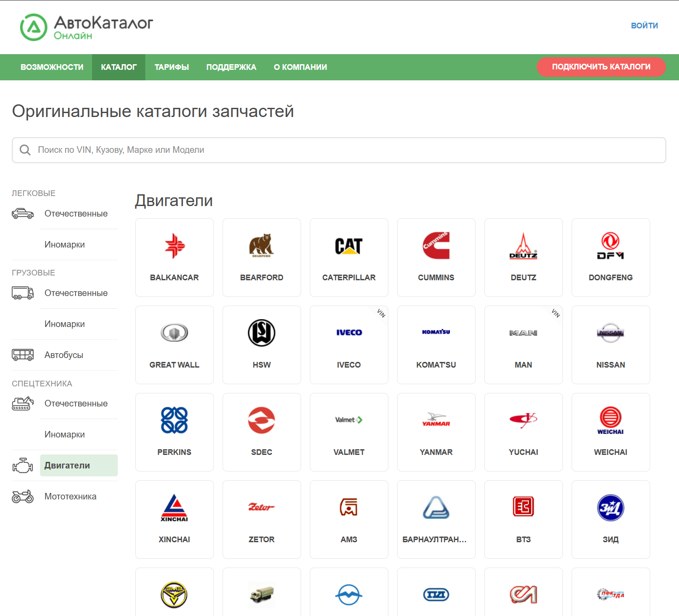The height and width of the screenshot is (616, 679).
Task: Open the Great Wall emblem
Action: click(x=175, y=333)
